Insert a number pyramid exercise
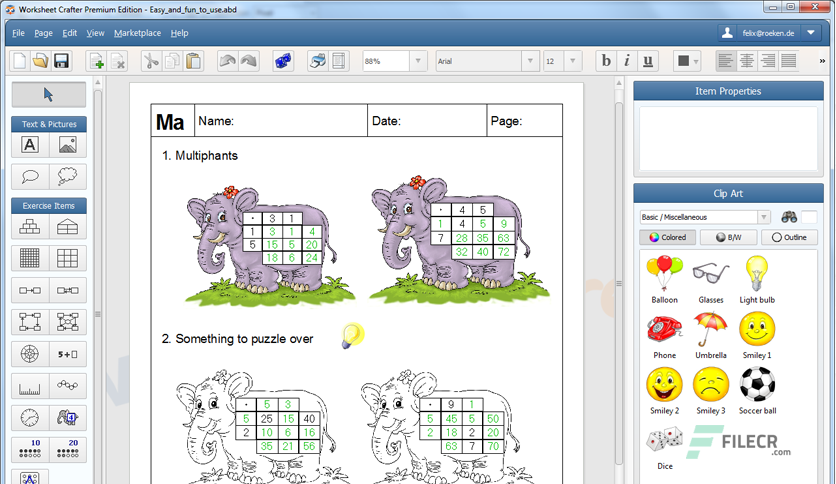836x484 pixels. point(30,227)
